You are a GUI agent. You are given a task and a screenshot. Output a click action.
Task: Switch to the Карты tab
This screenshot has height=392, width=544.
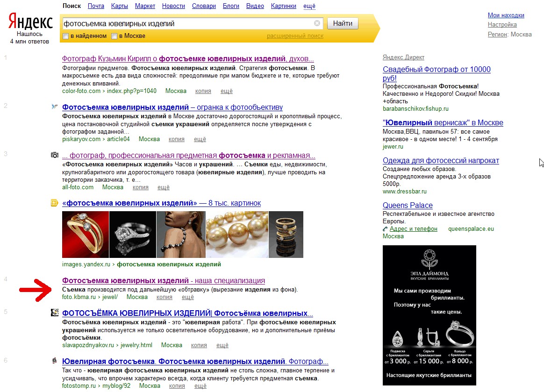click(x=119, y=6)
